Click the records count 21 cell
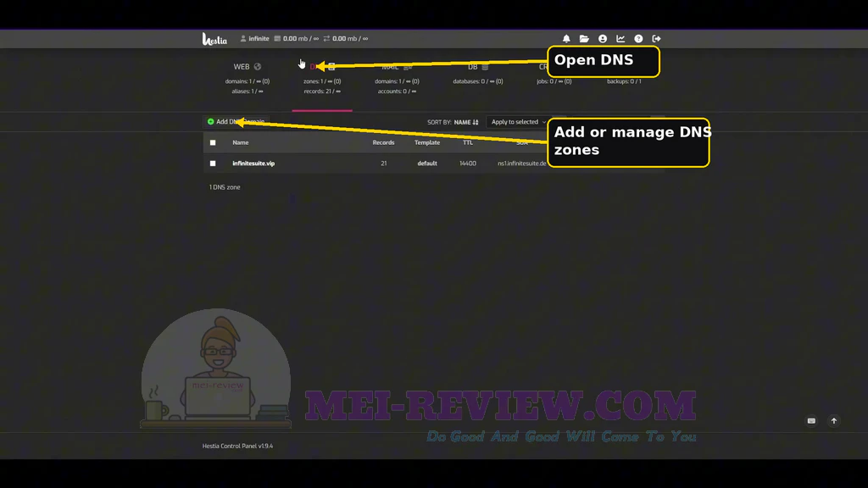Image resolution: width=868 pixels, height=488 pixels. pyautogui.click(x=384, y=164)
